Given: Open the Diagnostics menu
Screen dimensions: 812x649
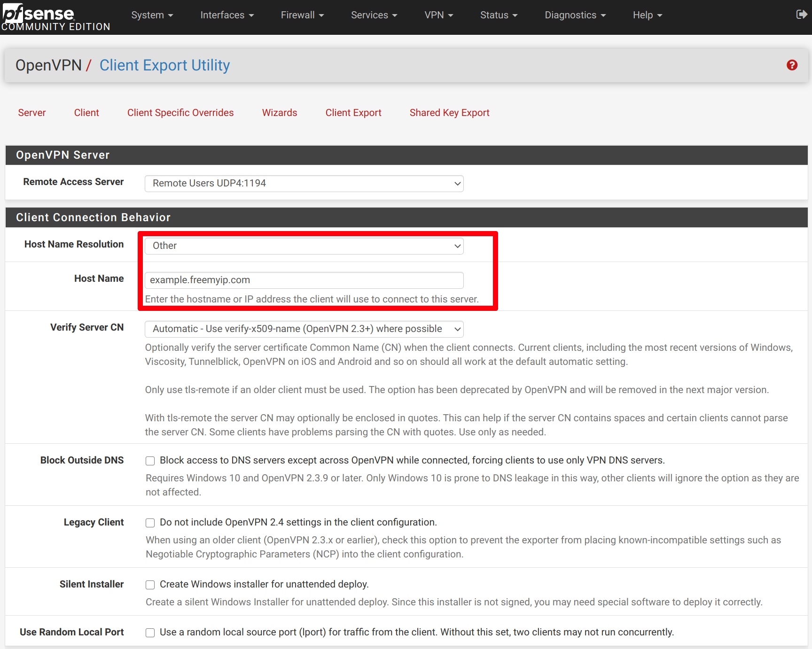Looking at the screenshot, I should 575,15.
